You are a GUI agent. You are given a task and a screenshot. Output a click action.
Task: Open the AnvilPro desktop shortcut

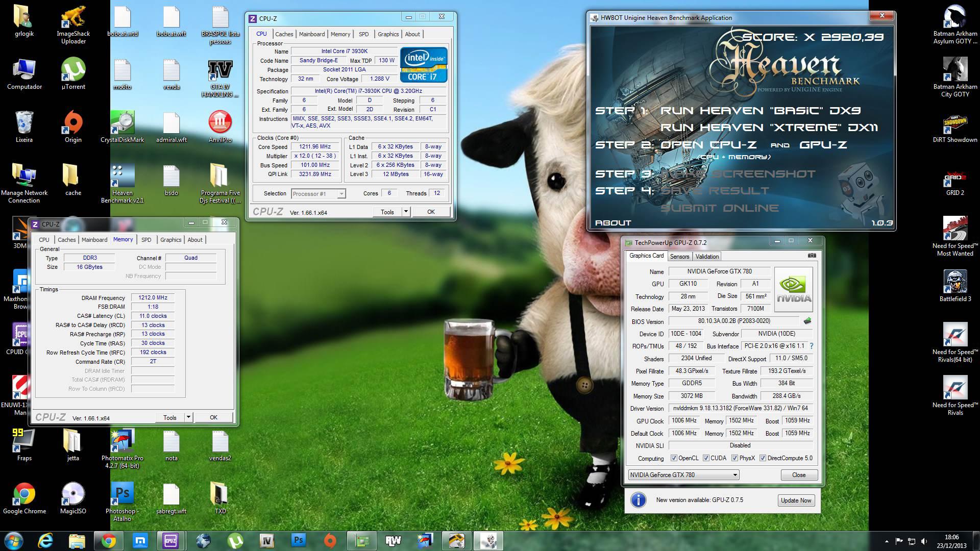[220, 127]
